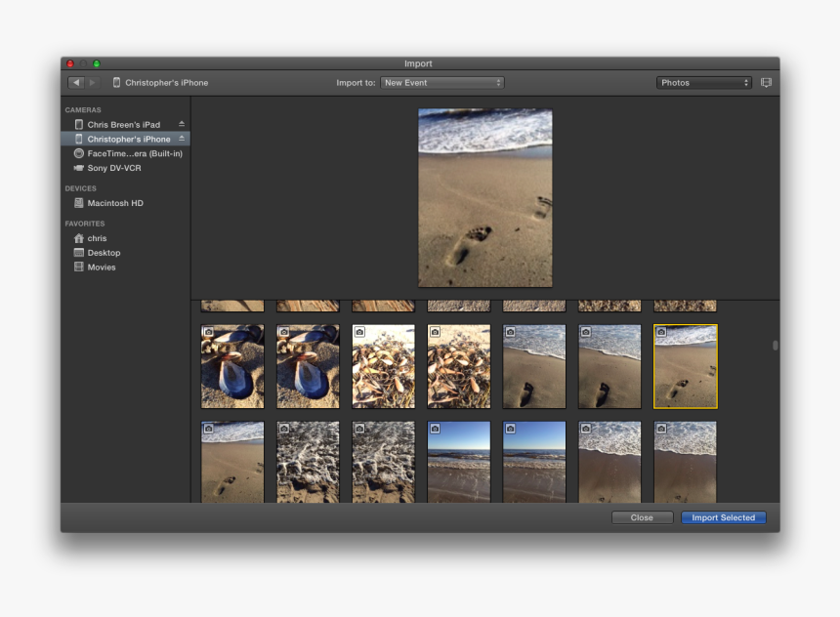This screenshot has height=617, width=840.
Task: Open Movies favorite folder
Action: (101, 267)
